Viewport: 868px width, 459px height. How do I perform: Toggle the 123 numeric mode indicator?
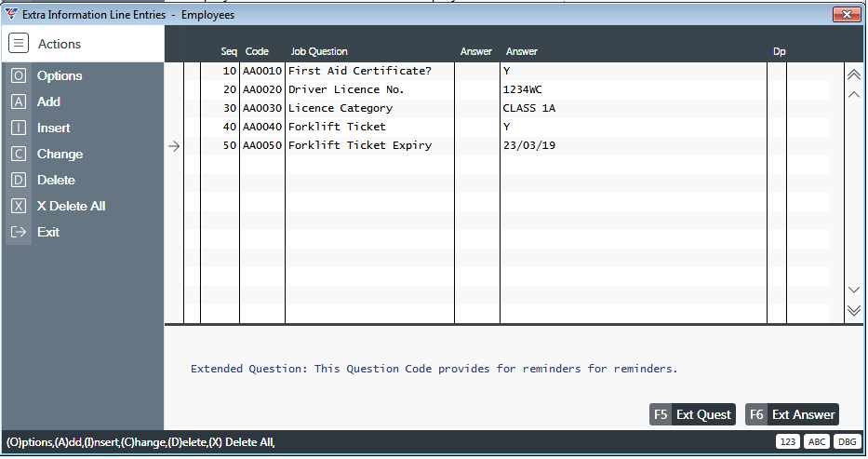point(788,442)
